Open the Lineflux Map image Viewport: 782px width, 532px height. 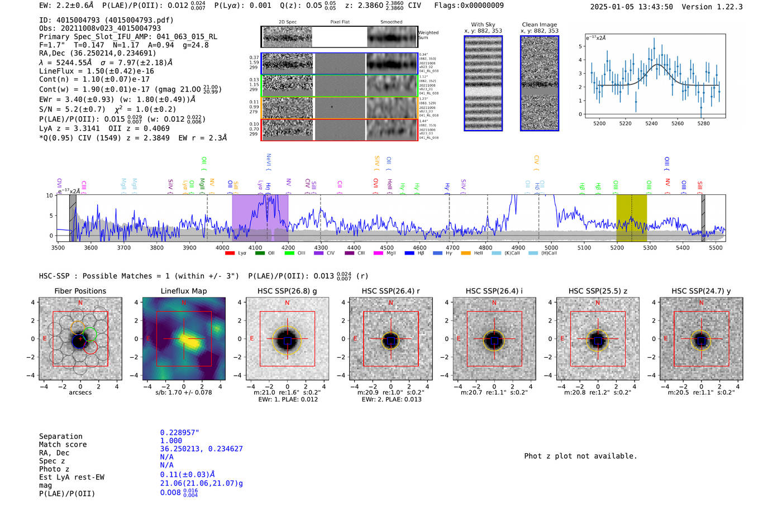tap(184, 339)
